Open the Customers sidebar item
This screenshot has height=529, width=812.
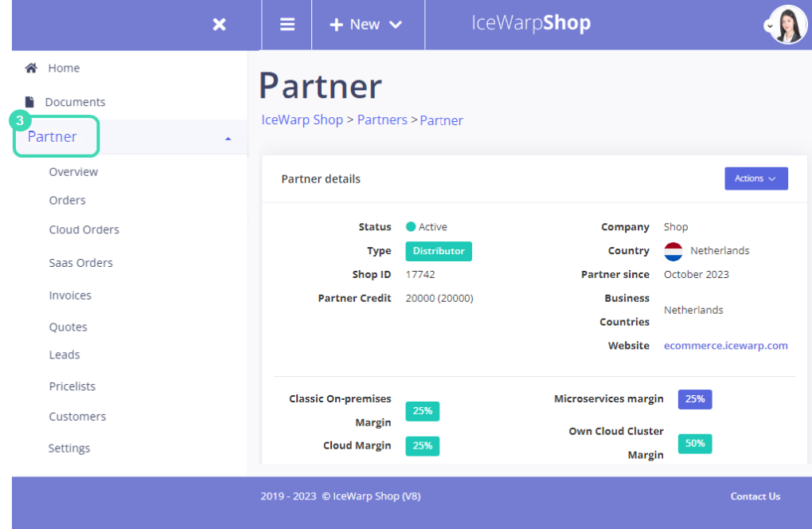tap(77, 417)
